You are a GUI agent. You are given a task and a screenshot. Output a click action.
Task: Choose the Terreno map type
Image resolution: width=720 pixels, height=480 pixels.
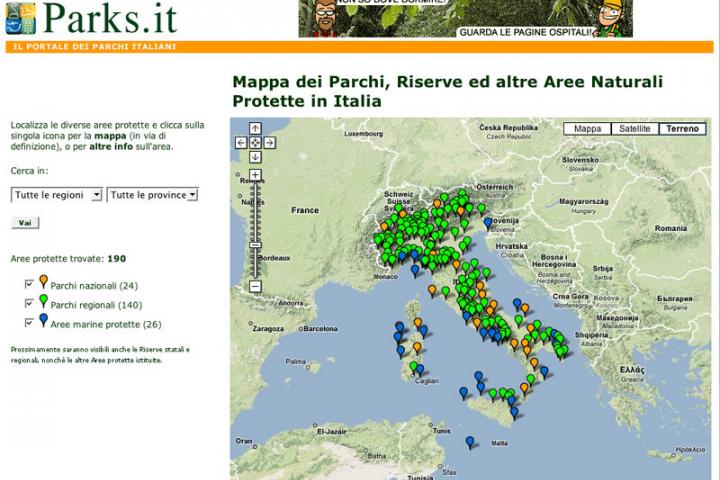click(683, 129)
